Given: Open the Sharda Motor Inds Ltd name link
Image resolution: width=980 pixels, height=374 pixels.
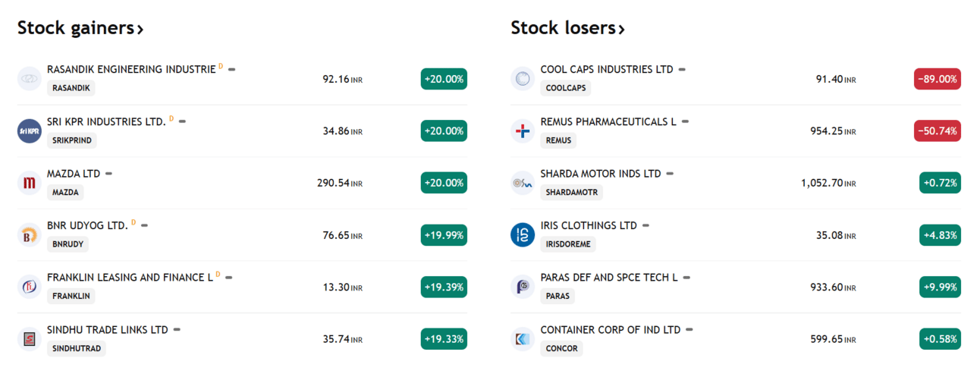Looking at the screenshot, I should click(x=600, y=174).
